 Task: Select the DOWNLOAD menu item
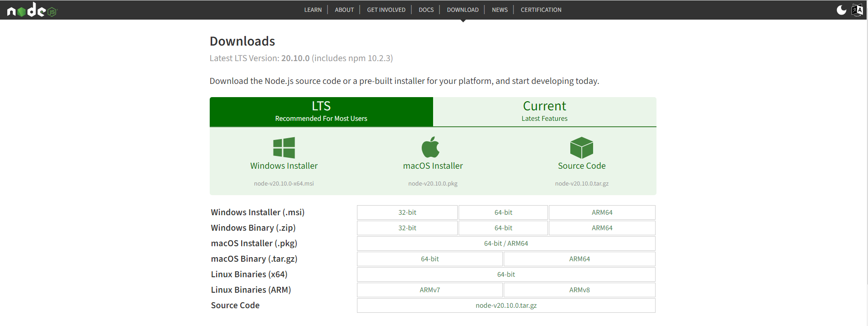(463, 10)
